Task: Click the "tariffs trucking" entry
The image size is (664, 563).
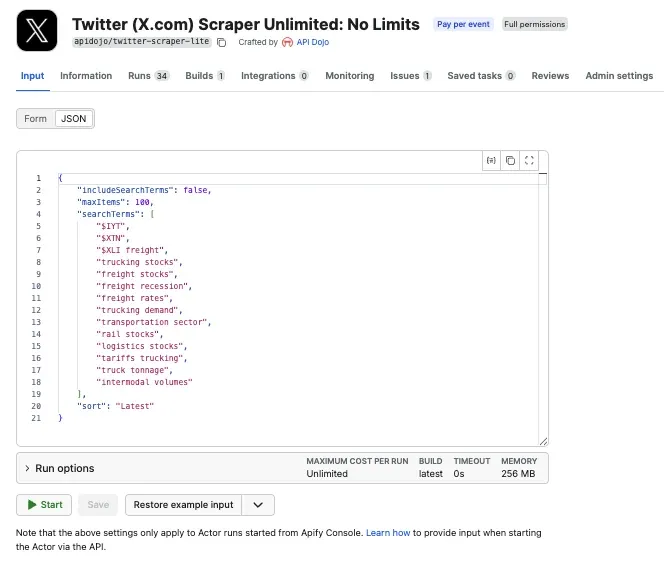Action: click(x=141, y=358)
